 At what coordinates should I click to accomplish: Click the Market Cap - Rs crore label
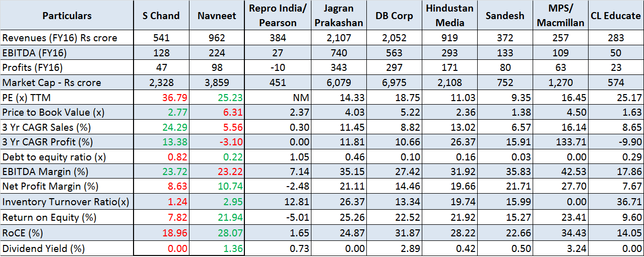[x=52, y=83]
